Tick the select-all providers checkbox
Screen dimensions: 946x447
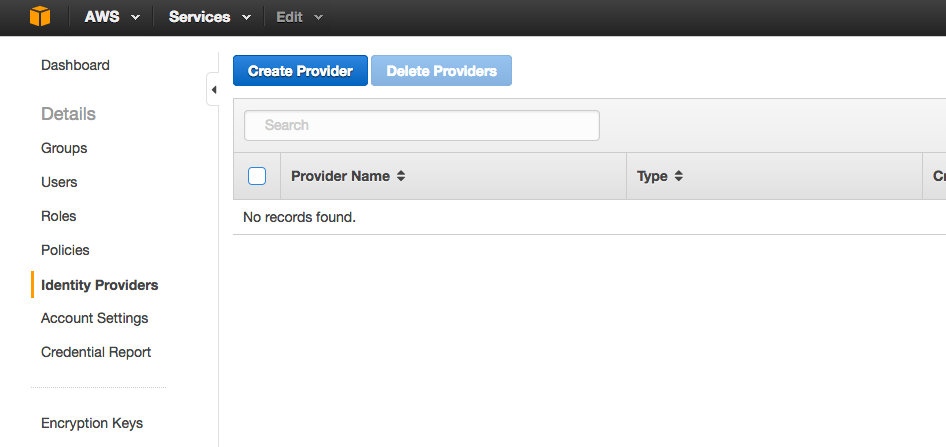(x=257, y=176)
